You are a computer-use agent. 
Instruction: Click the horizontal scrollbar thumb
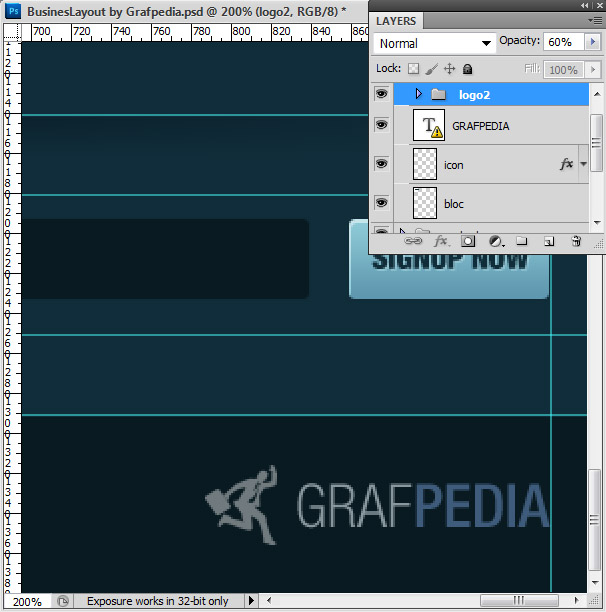pyautogui.click(x=519, y=600)
